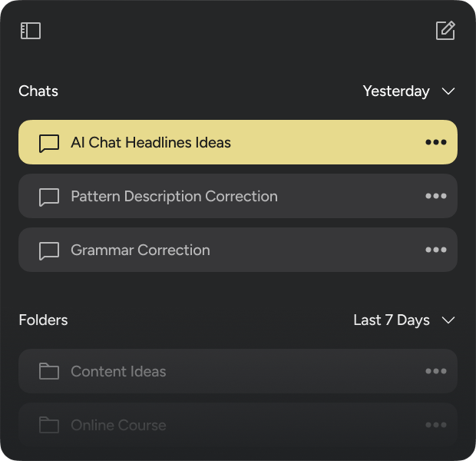Expand the chevron next to Yesterday
The image size is (476, 461).
tap(449, 91)
